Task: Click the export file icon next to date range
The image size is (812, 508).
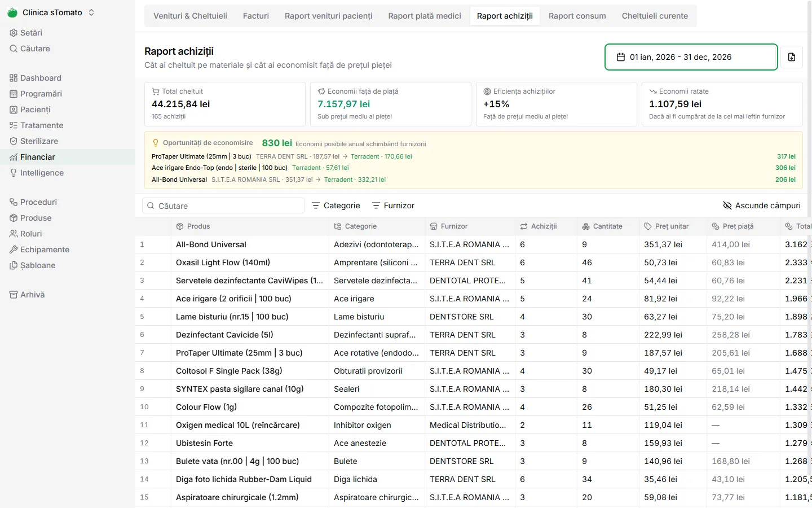Action: (792, 57)
